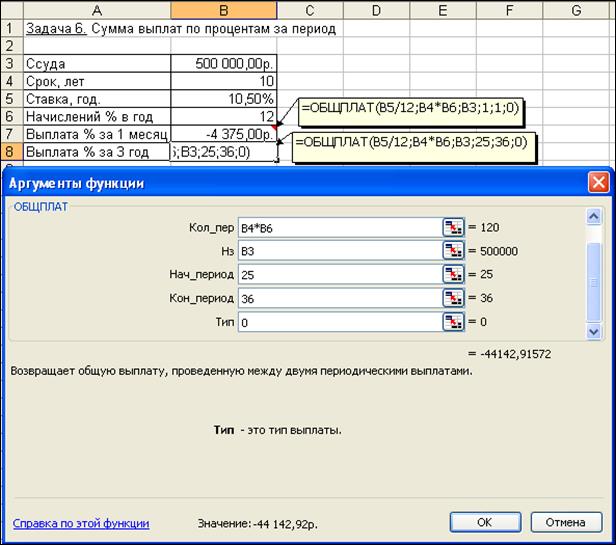The height and width of the screenshot is (545, 616).
Task: Click range selector icon for Нач_период field
Action: pyautogui.click(x=454, y=274)
